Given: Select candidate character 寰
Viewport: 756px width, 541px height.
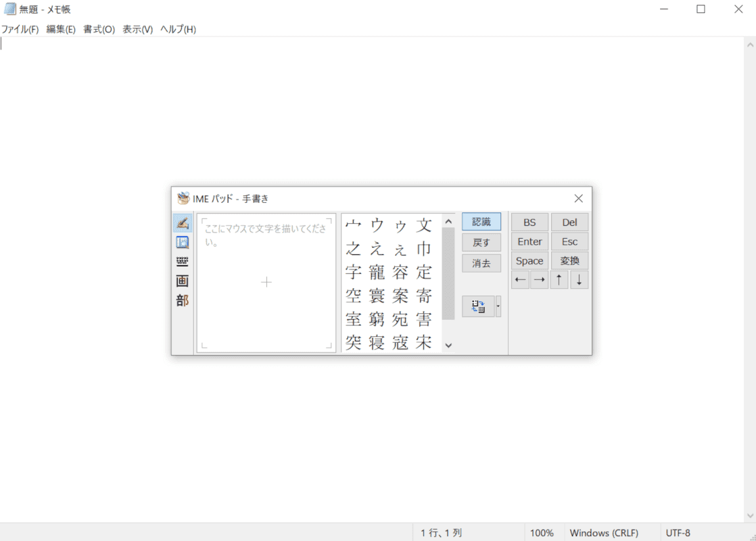Looking at the screenshot, I should pos(377,296).
